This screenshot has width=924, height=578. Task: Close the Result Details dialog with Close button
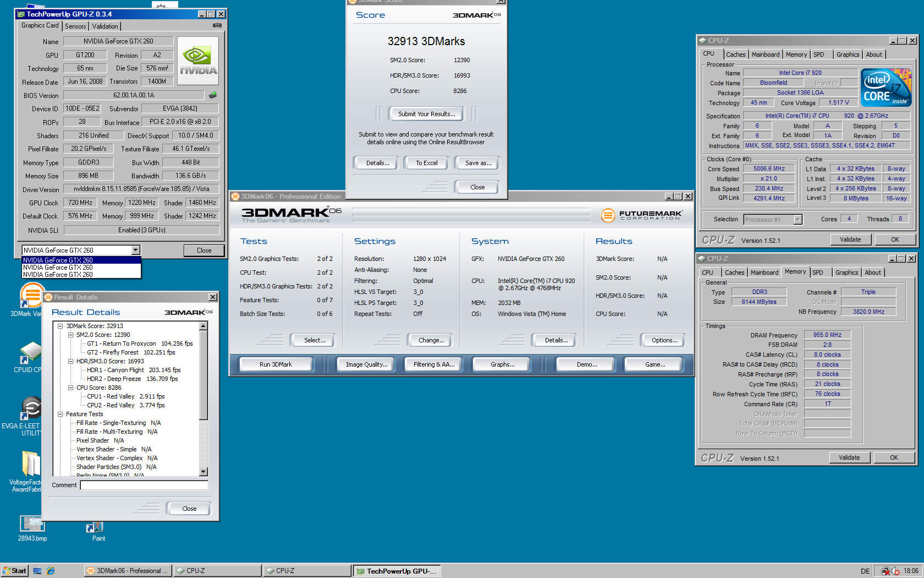[189, 509]
